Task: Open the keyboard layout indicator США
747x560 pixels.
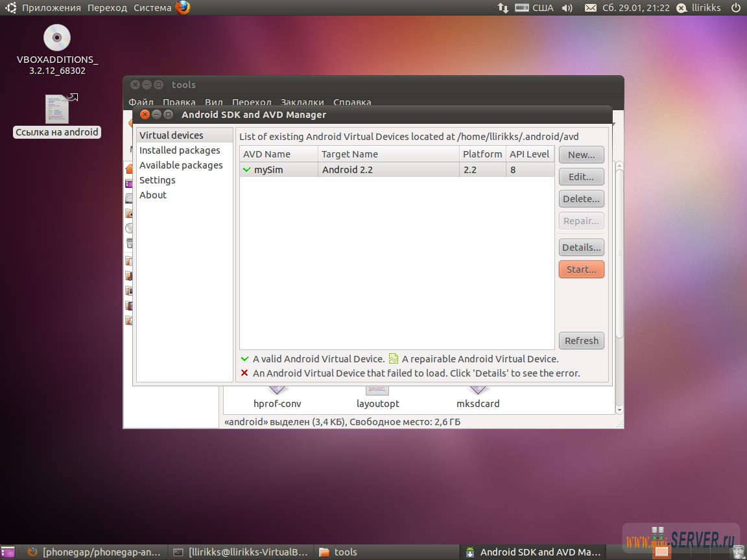Action: point(534,8)
